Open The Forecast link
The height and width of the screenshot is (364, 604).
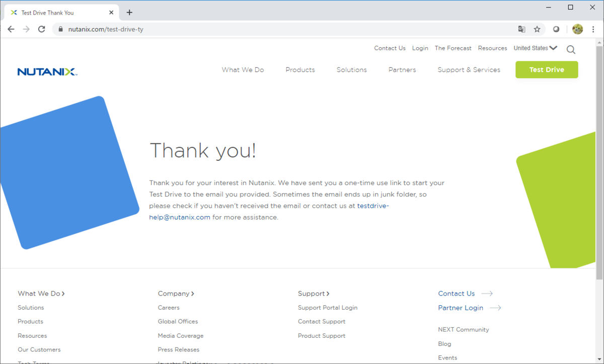click(453, 48)
